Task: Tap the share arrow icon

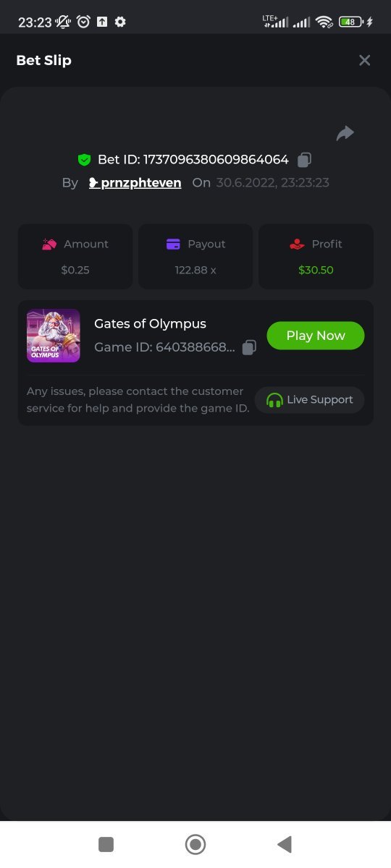Action: coord(345,133)
